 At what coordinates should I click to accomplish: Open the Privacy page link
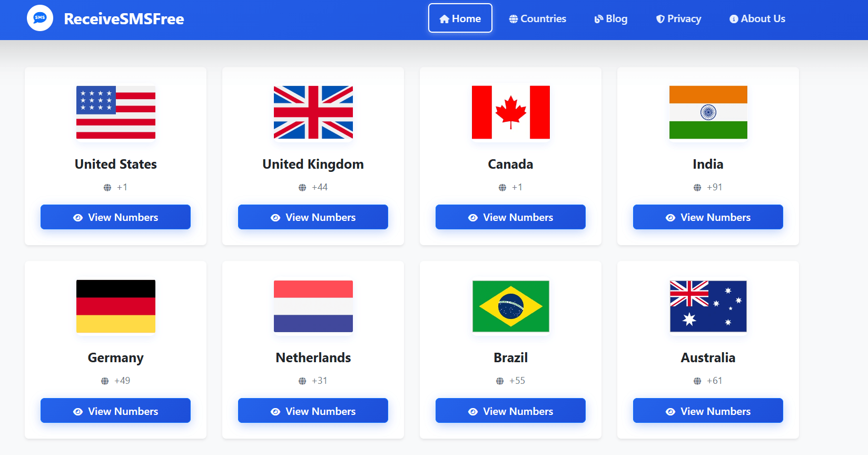coord(678,18)
